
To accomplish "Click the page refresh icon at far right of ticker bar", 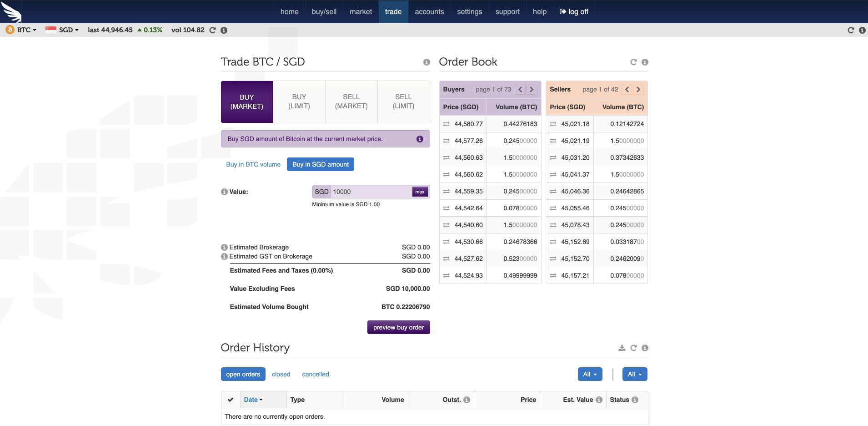I will pyautogui.click(x=851, y=30).
